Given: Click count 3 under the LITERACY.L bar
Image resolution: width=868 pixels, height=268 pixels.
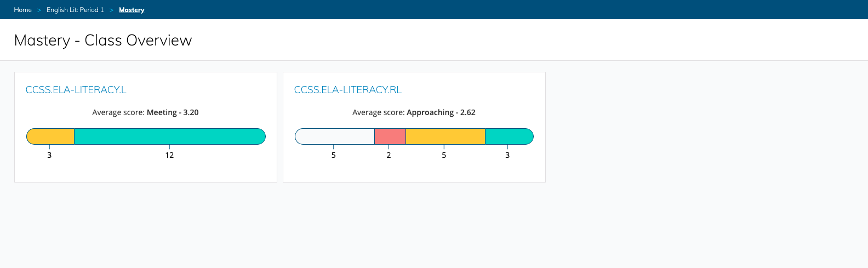Looking at the screenshot, I should point(49,155).
